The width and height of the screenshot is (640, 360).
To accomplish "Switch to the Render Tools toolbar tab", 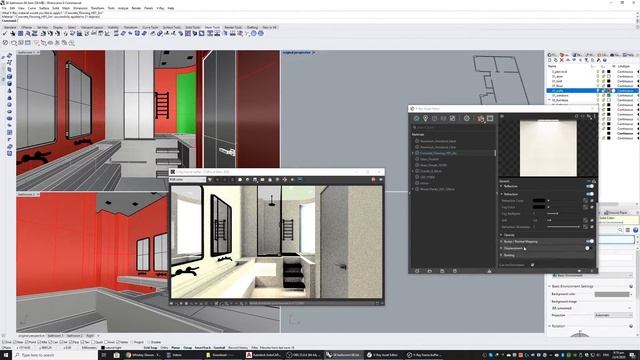I will 233,27.
